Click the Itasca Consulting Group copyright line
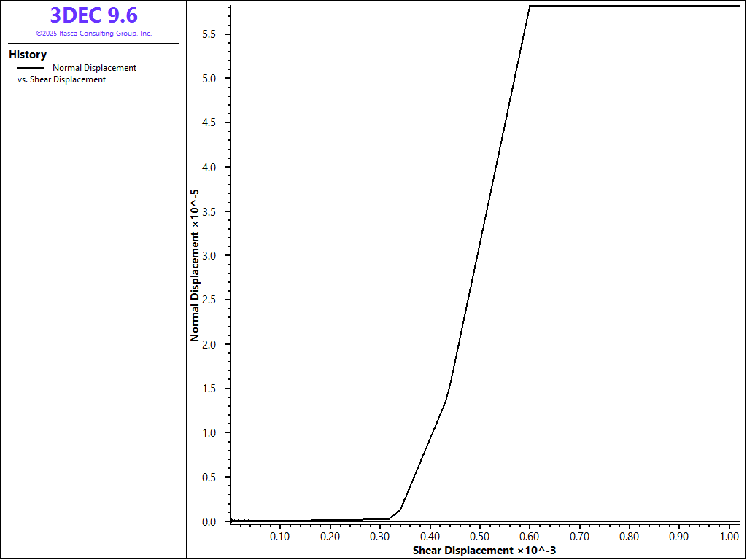Viewport: 747px width, 560px height. 93,34
